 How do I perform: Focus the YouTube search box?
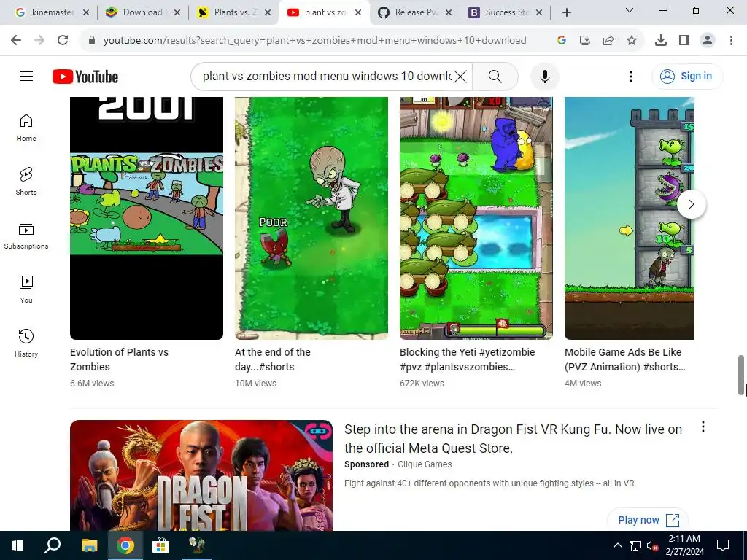pyautogui.click(x=327, y=76)
